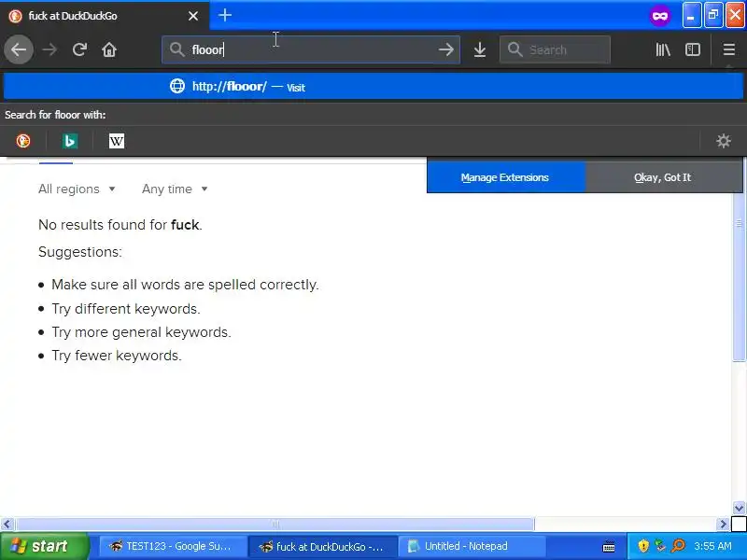Click the 3:55 AM clock

712,546
